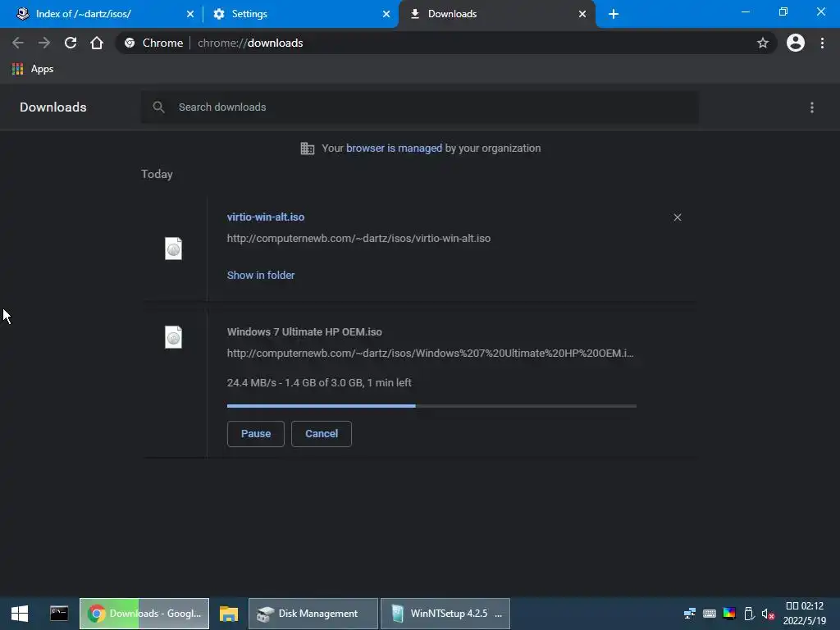This screenshot has height=630, width=840.
Task: Close the Downloads tab
Action: [582, 14]
